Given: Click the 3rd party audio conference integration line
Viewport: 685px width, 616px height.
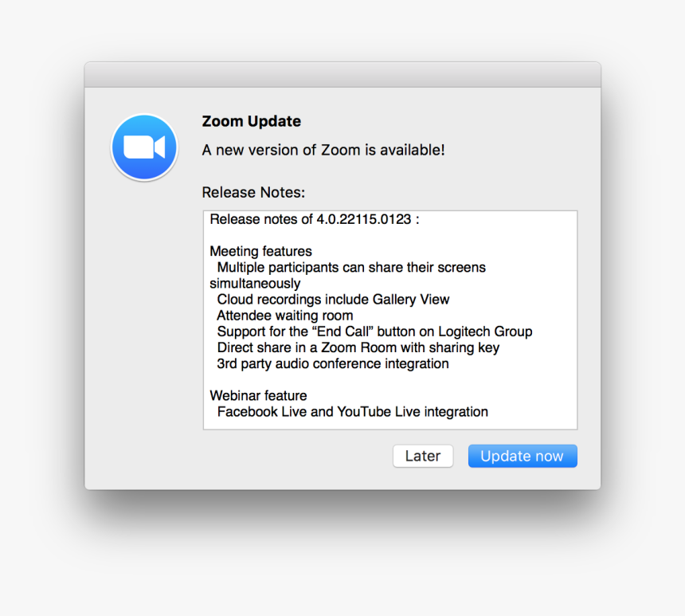Looking at the screenshot, I should click(331, 363).
